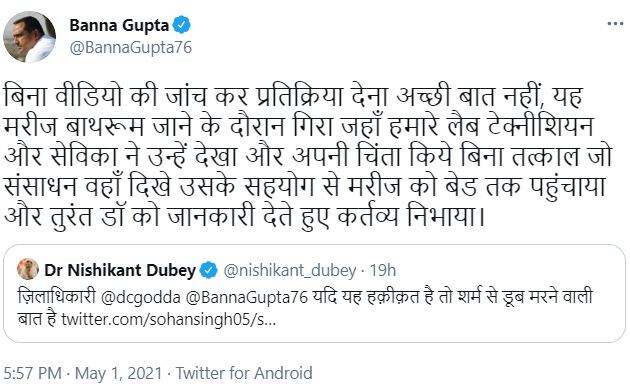Click the tweet's last line ending कर्तव्य निभाया
This screenshot has height=384, width=630.
click(245, 216)
